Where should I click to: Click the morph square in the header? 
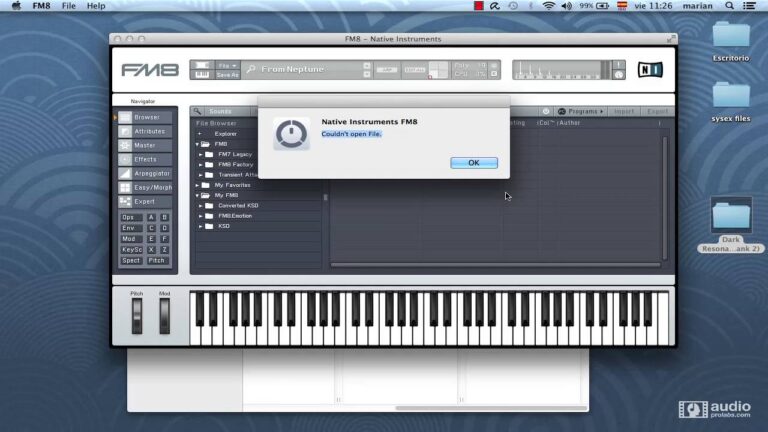click(x=438, y=70)
